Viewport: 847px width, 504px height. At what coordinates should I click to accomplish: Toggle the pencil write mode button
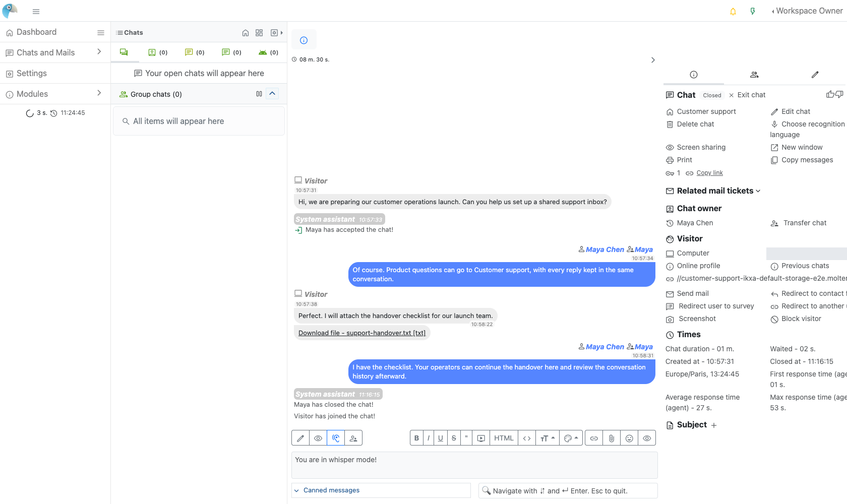point(300,438)
